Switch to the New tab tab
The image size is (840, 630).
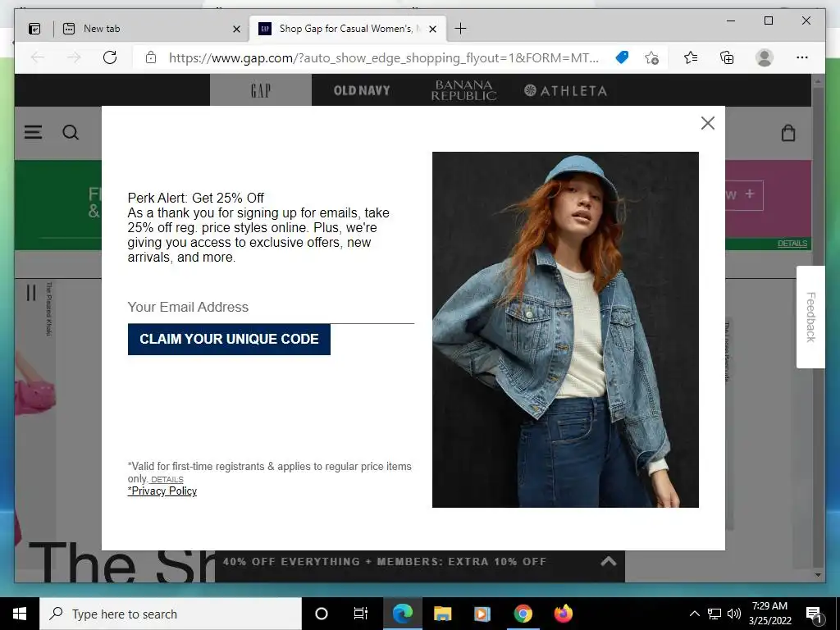(x=152, y=29)
